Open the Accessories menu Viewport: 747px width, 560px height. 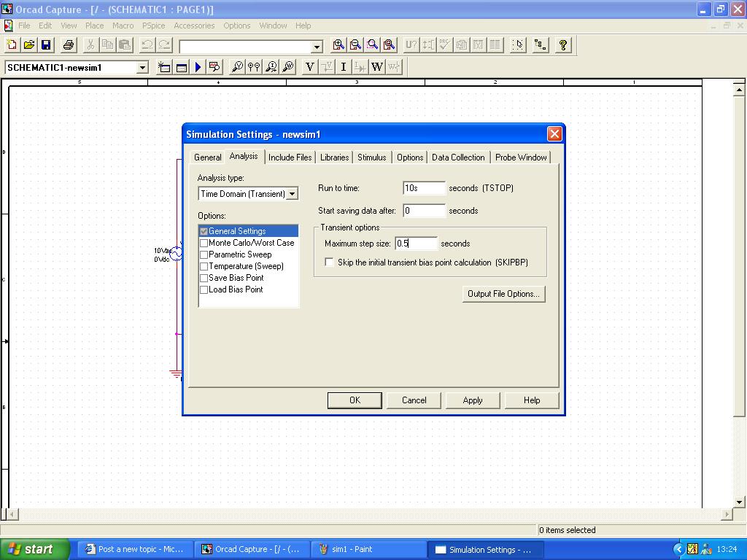tap(194, 26)
